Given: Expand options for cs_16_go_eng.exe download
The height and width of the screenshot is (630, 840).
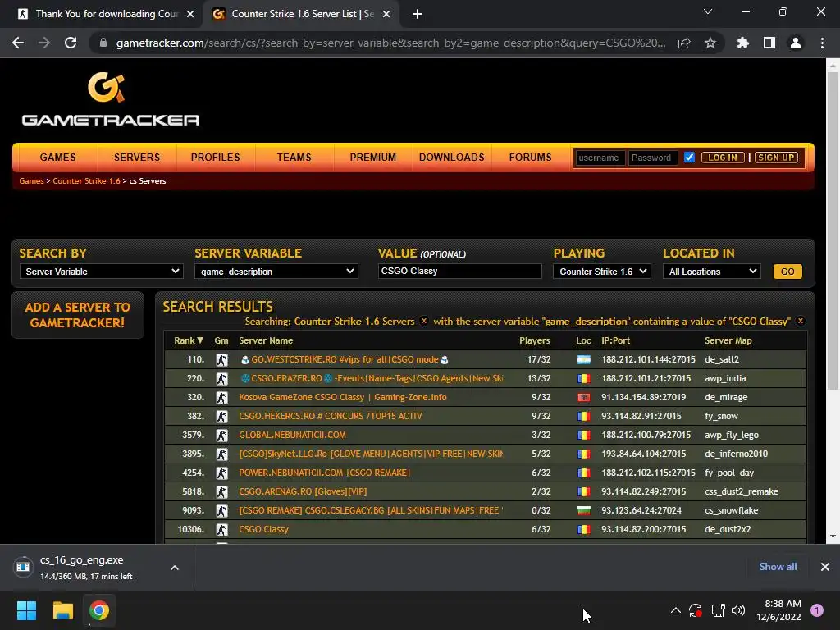Looking at the screenshot, I should (175, 568).
